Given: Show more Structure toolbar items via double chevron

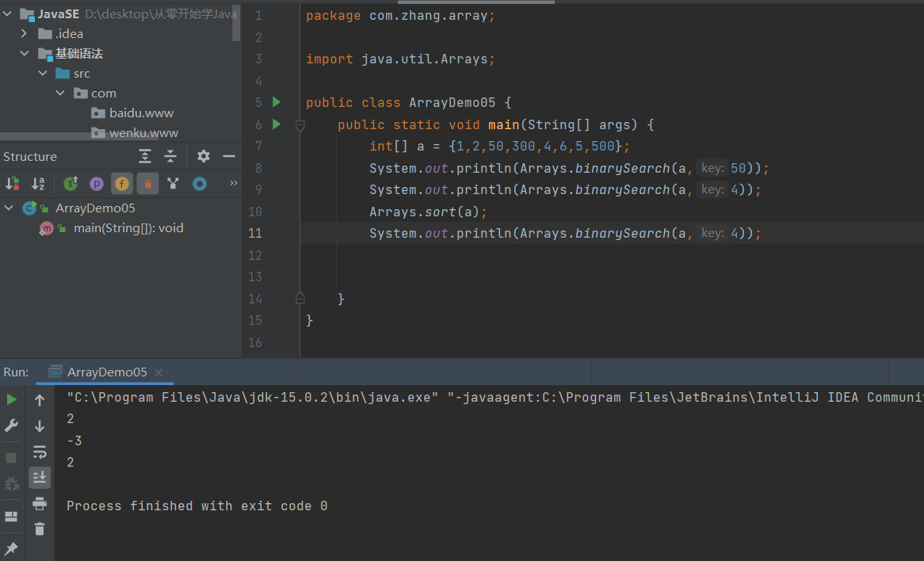Looking at the screenshot, I should click(233, 183).
